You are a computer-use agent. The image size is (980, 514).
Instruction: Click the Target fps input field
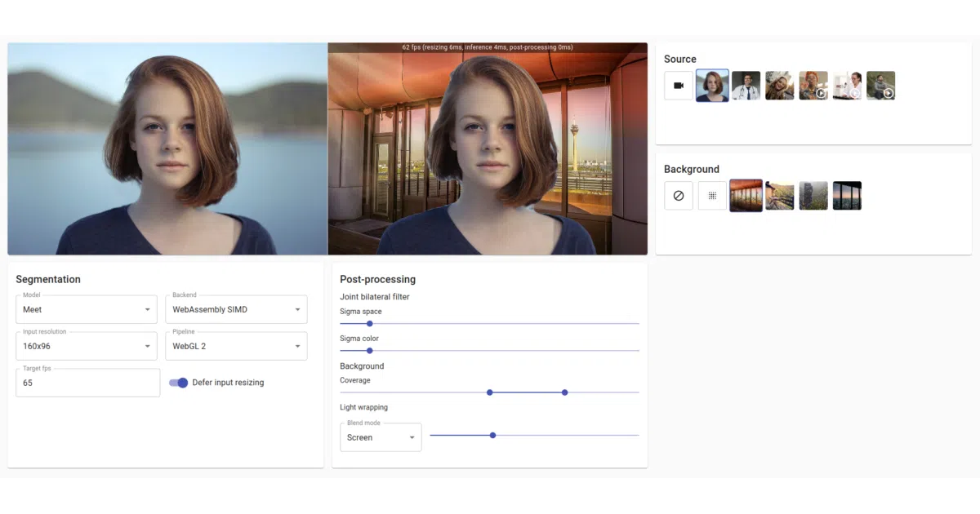tap(88, 383)
